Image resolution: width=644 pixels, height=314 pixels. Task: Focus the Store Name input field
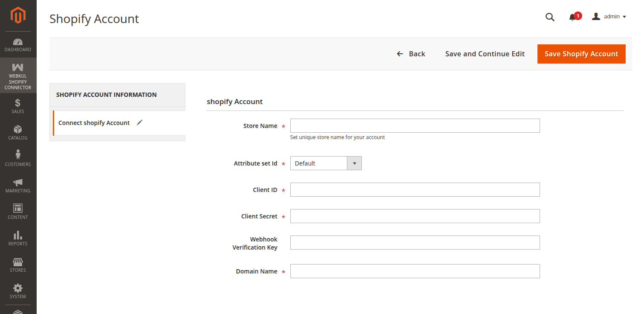(x=415, y=126)
